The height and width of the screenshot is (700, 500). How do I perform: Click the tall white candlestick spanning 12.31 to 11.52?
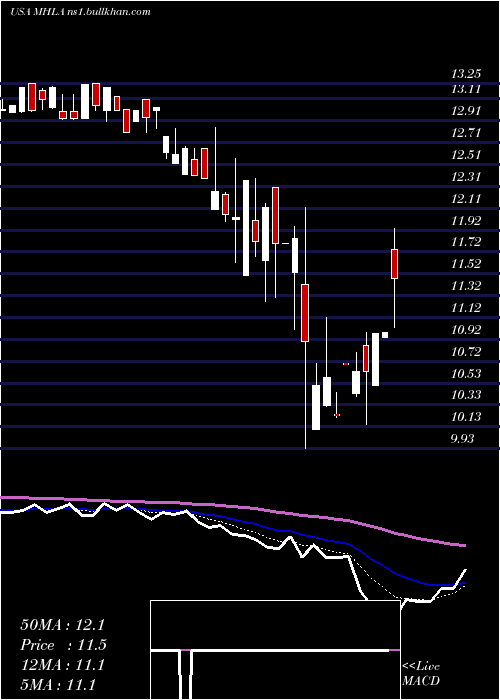(246, 228)
